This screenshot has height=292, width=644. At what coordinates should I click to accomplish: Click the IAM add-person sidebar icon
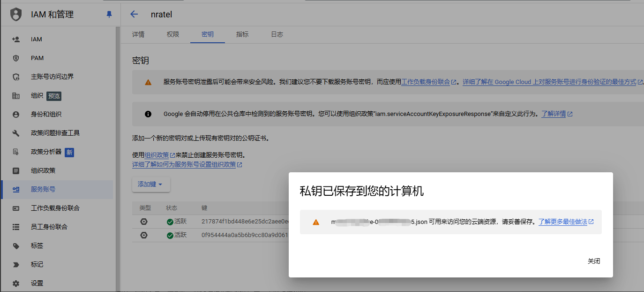coord(16,39)
